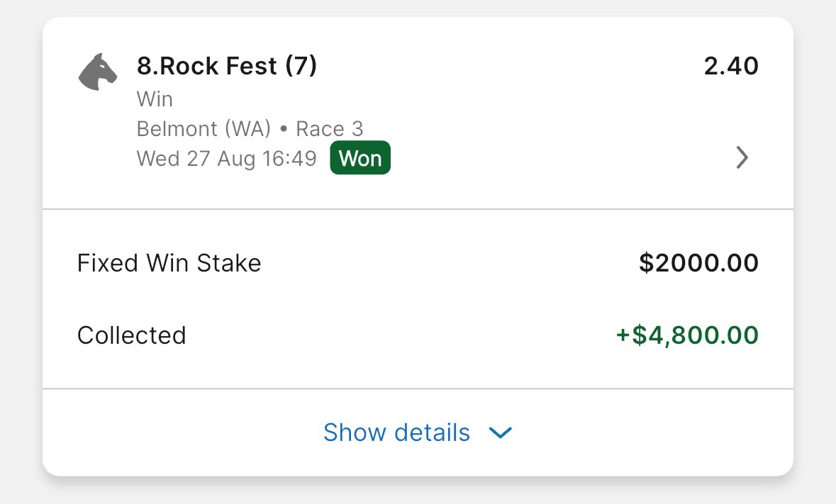Click the green Won status badge
The width and height of the screenshot is (836, 504).
360,158
